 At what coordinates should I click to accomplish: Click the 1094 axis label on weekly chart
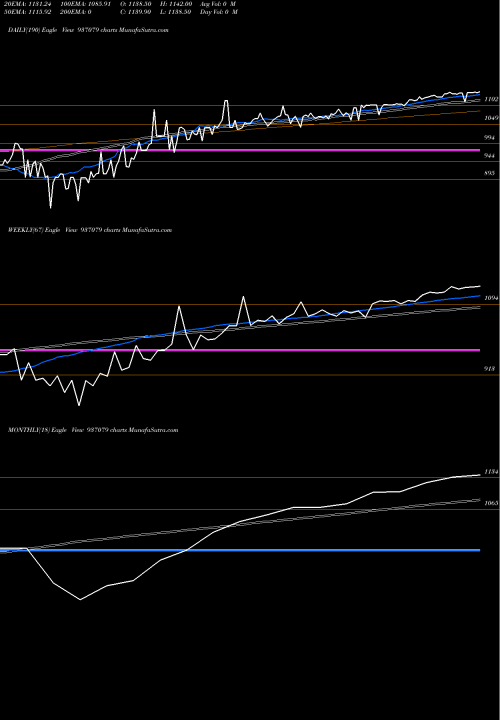[x=491, y=298]
